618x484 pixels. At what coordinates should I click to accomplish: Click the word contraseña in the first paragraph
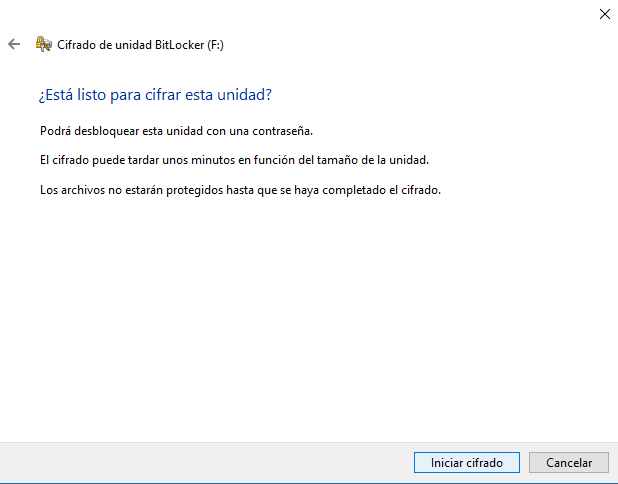285,131
